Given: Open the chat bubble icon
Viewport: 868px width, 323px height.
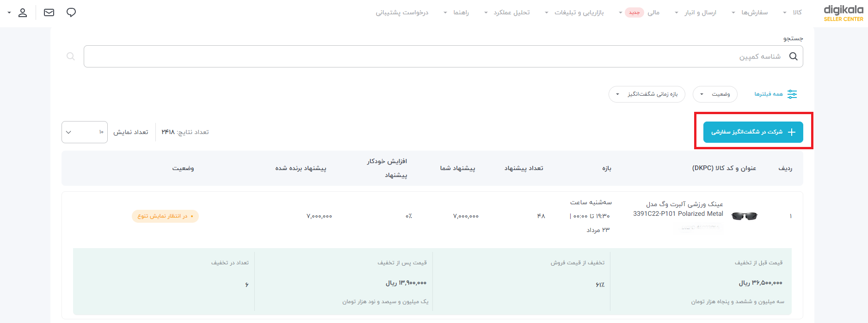Looking at the screenshot, I should coord(71,12).
